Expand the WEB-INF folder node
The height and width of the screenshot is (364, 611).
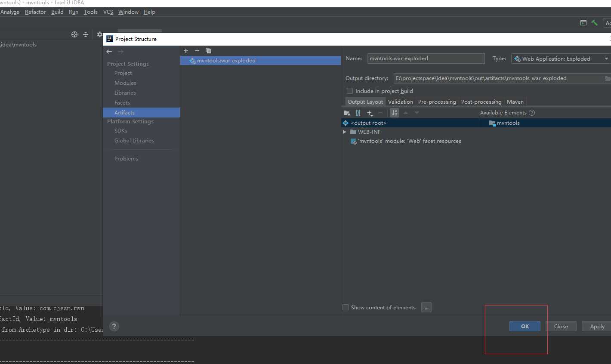344,132
